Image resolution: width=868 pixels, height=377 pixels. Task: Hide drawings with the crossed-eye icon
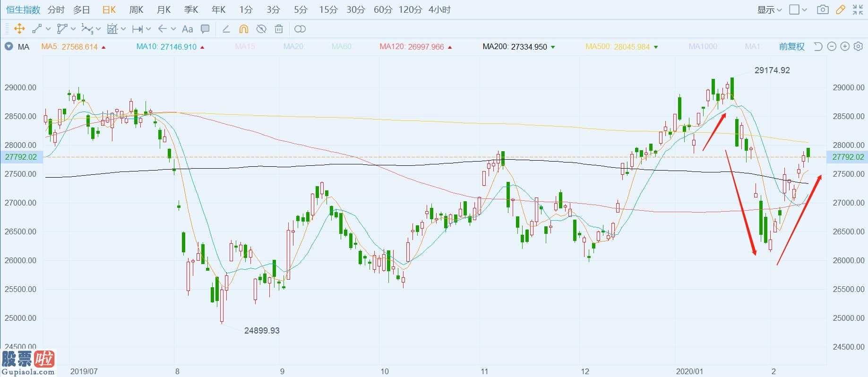coord(261,29)
